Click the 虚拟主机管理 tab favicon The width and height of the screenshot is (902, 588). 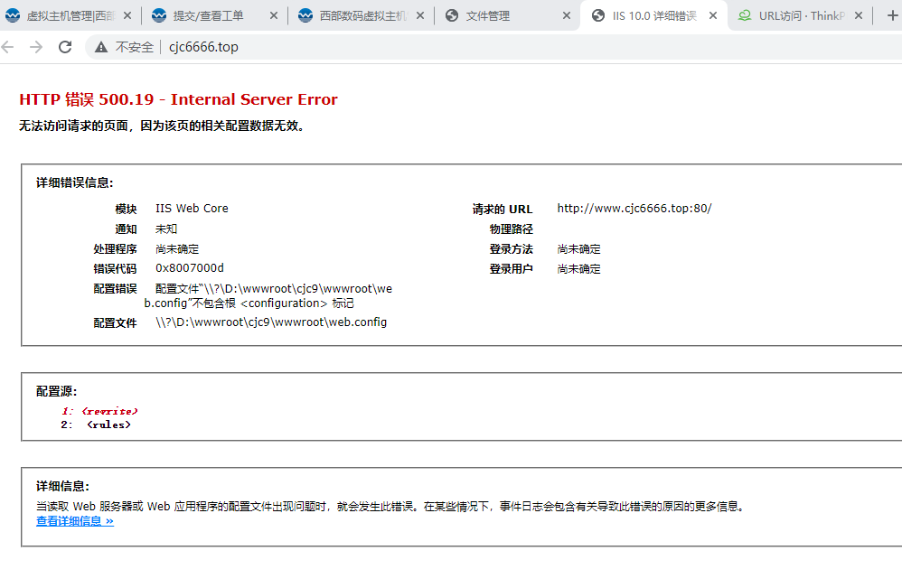13,15
